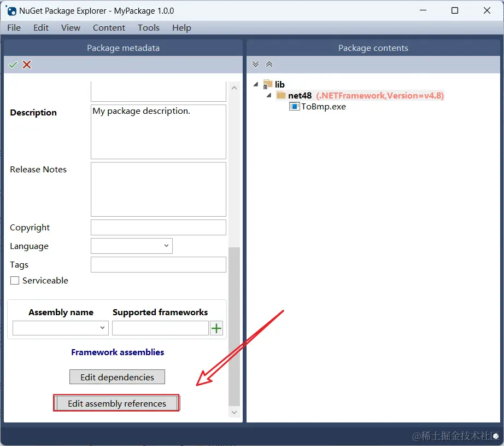The width and height of the screenshot is (504, 446).
Task: Click into the Release Notes text box
Action: pos(159,189)
